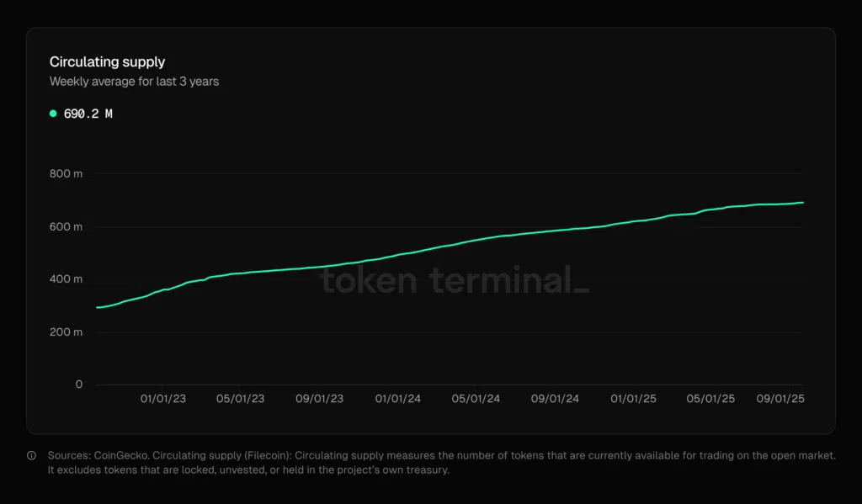This screenshot has height=504, width=862.
Task: Click the token terminal watermark logo
Action: 455,281
